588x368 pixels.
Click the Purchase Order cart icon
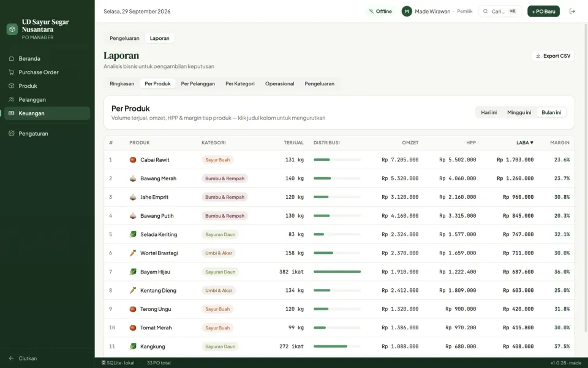11,72
